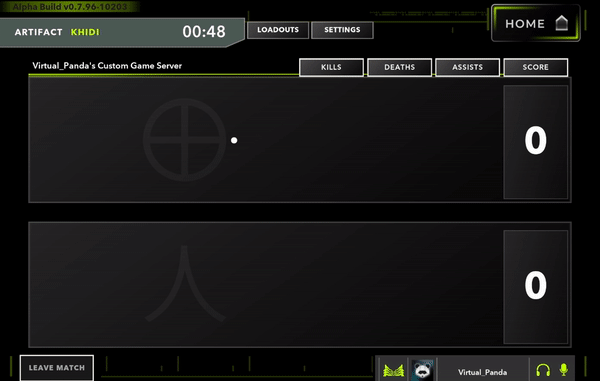Viewport: 600px width, 381px height.
Task: Click the LEAVE MATCH button
Action: [57, 368]
